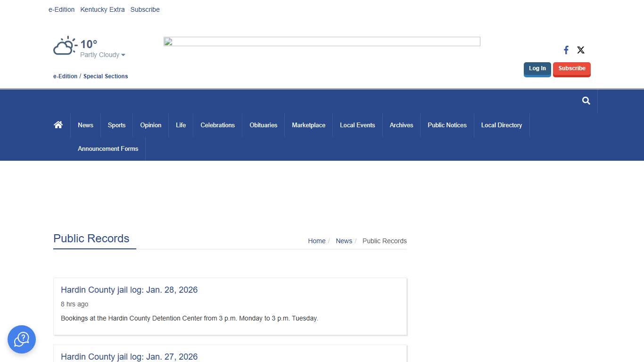Open the X (Twitter) social icon

pos(581,50)
